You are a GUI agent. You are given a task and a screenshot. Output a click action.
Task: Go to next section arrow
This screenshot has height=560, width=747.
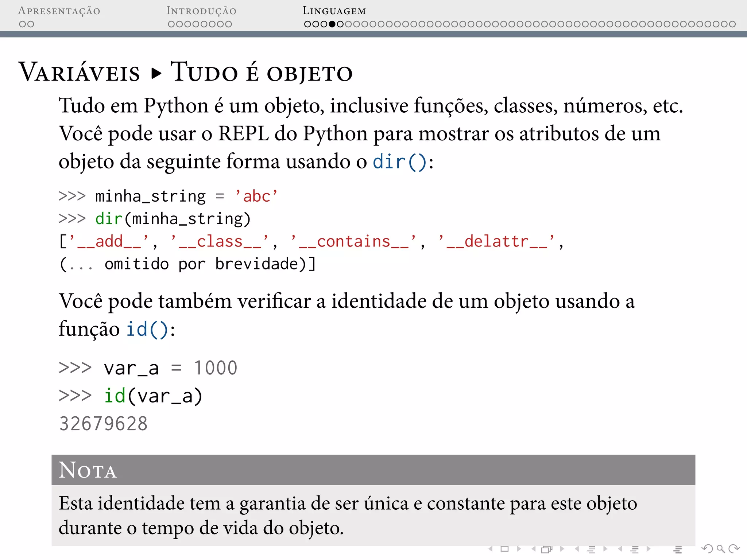click(x=649, y=549)
